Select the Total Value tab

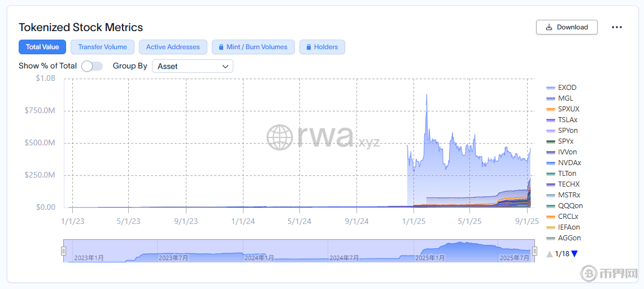[42, 47]
